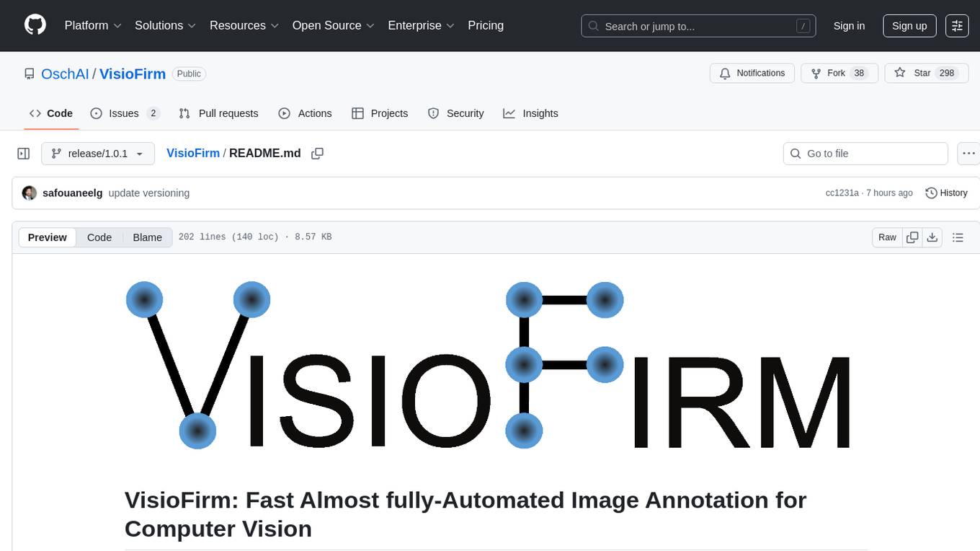Screen dimensions: 980x551
Task: Expand the Solutions menu
Action: click(x=165, y=25)
